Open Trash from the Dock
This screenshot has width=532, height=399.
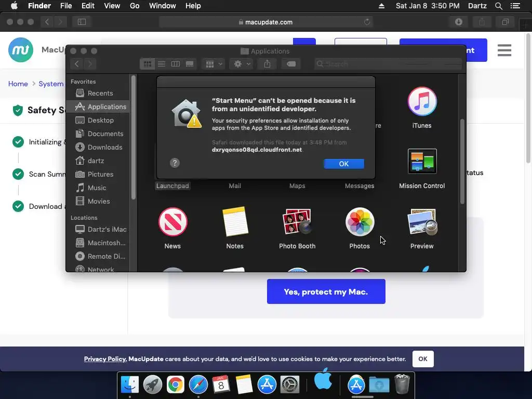403,384
